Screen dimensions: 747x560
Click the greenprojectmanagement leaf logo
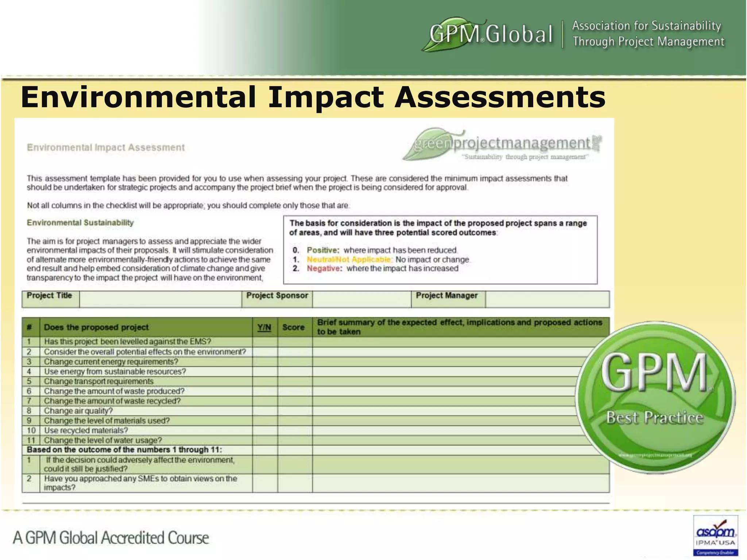coord(502,144)
